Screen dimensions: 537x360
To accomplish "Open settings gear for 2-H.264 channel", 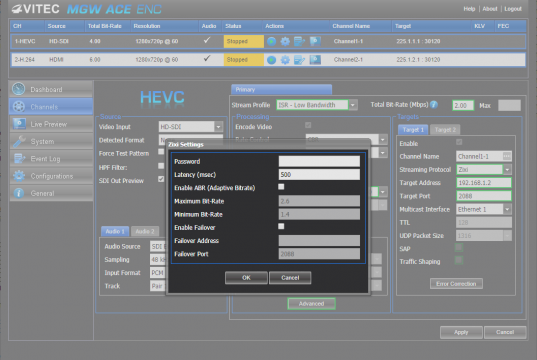I will [285, 60].
